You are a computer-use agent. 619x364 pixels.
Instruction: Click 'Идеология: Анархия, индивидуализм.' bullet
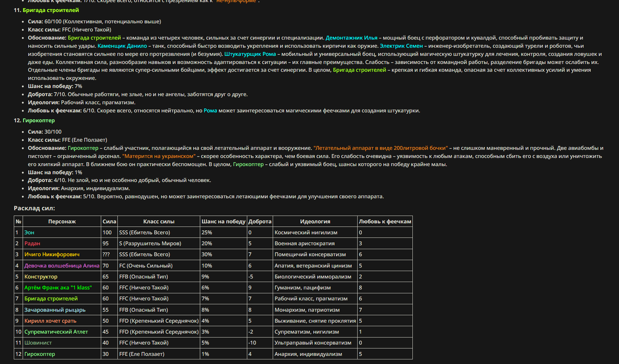(79, 188)
